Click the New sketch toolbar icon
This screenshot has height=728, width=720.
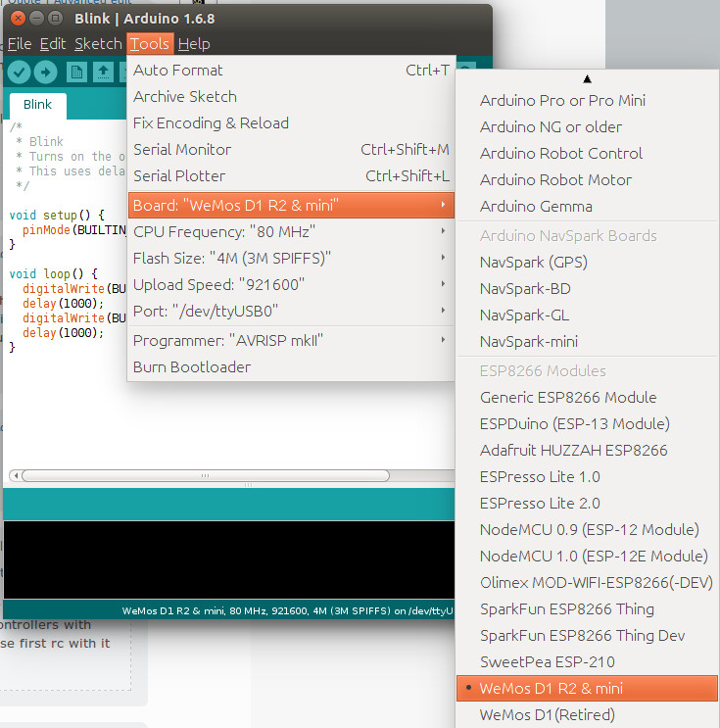76,72
